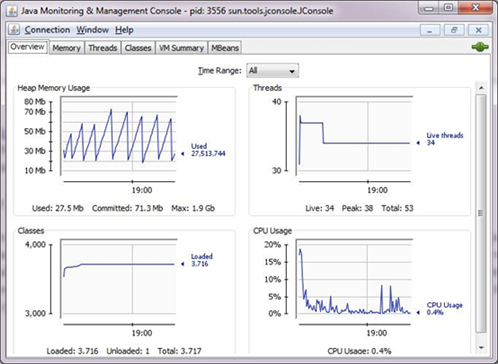498x364 pixels.
Task: Click the Threads chart plot
Action: point(354,136)
